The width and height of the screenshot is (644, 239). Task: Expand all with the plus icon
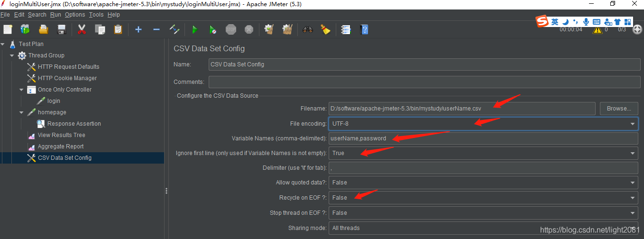coord(138,29)
